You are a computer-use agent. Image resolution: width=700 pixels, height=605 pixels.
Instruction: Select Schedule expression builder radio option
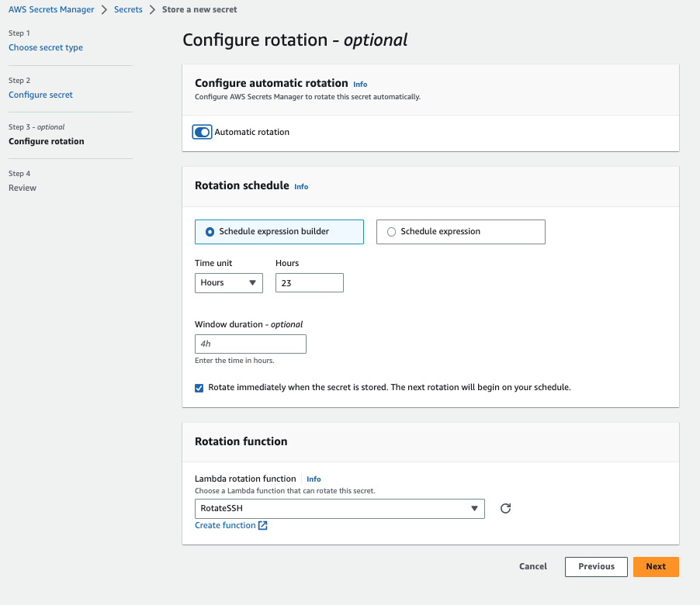click(x=210, y=232)
